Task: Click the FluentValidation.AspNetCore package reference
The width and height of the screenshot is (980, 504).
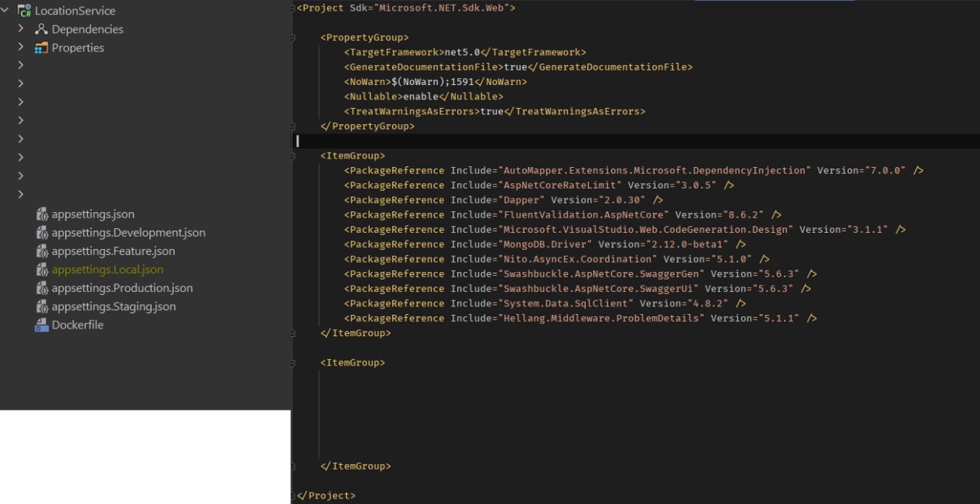Action: [563, 214]
